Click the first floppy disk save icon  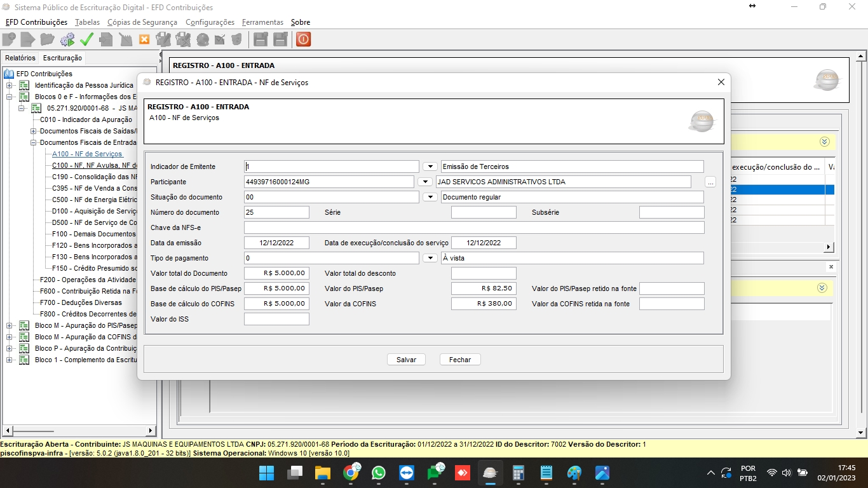coord(260,39)
